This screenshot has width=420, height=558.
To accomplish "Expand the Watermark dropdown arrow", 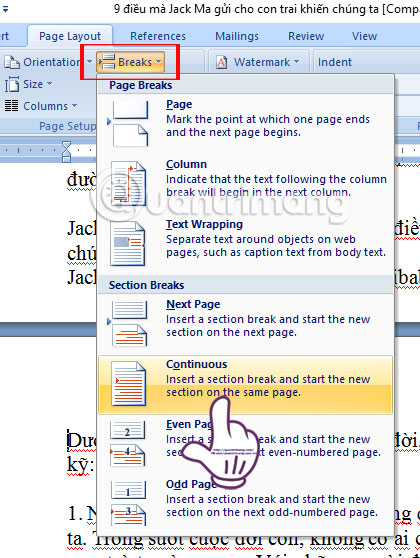I will 296,62.
